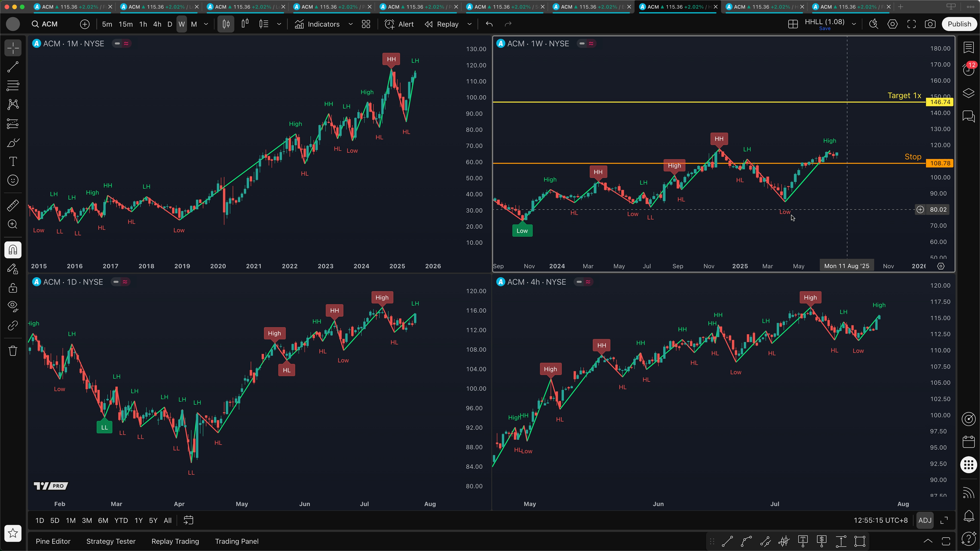Viewport: 980px width, 551px height.
Task: Open the go to date calendar icon
Action: pyautogui.click(x=188, y=521)
